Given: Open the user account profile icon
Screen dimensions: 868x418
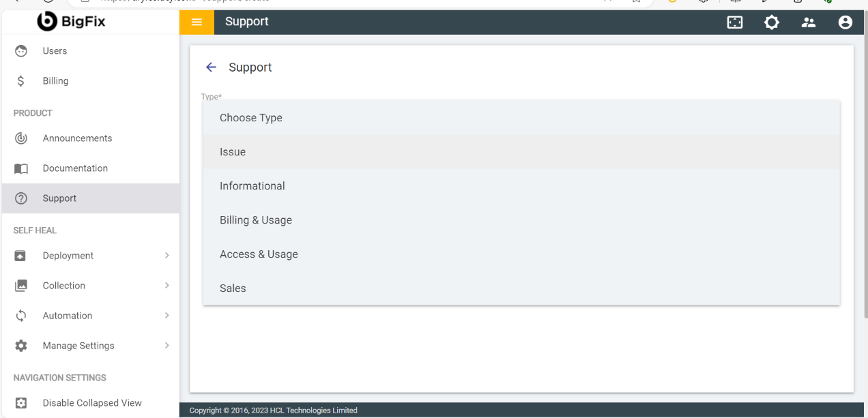Looking at the screenshot, I should [845, 23].
